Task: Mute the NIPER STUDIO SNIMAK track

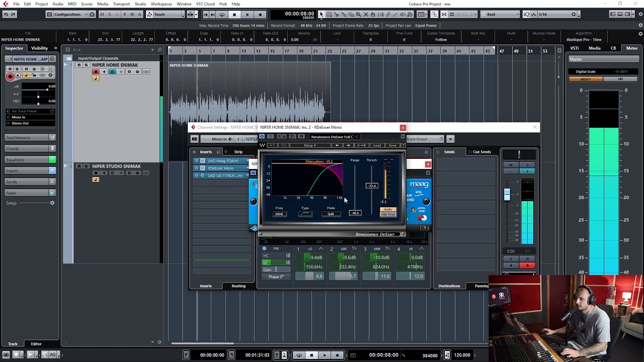Action: point(79,166)
